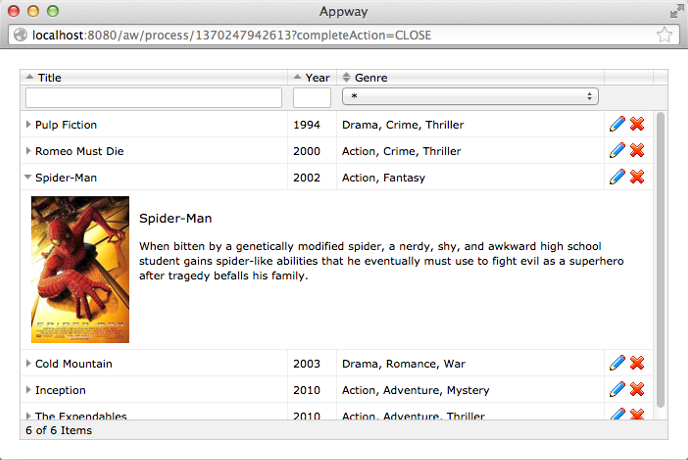The width and height of the screenshot is (688, 460).
Task: Click the Spider-Man movie poster thumbnail
Action: [x=80, y=269]
